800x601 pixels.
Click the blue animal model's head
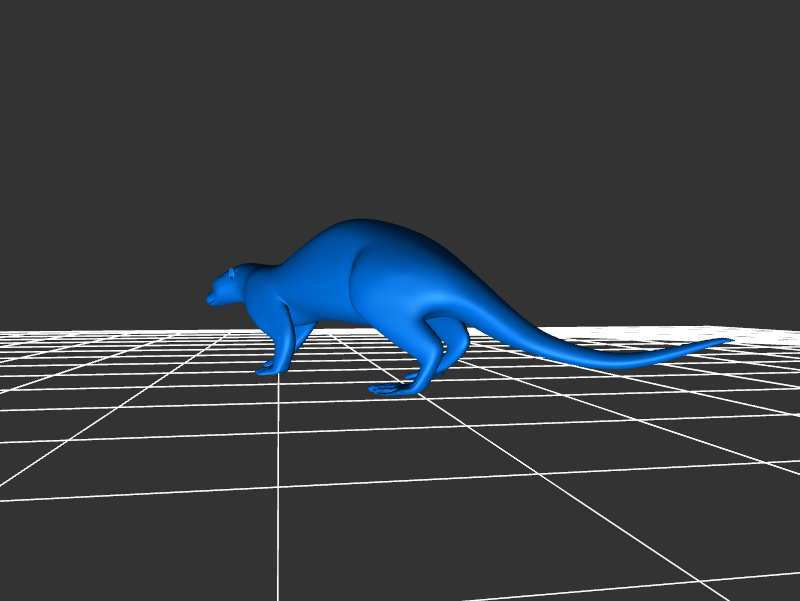point(230,287)
